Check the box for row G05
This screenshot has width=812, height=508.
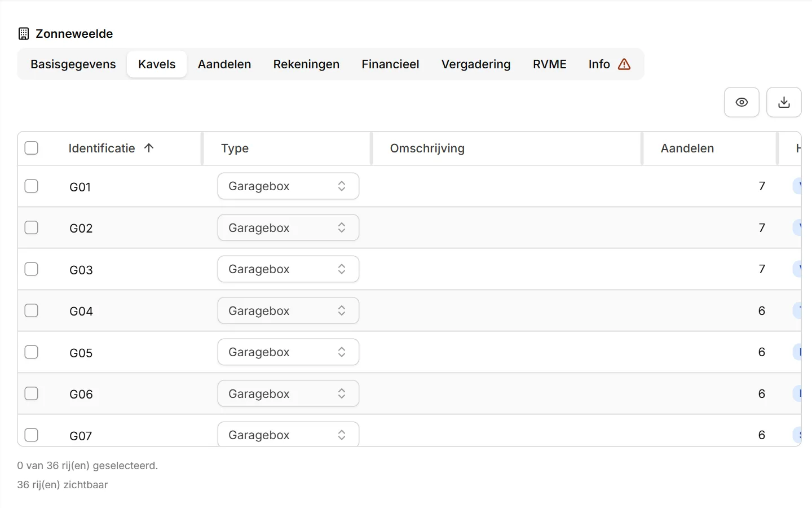coord(32,352)
